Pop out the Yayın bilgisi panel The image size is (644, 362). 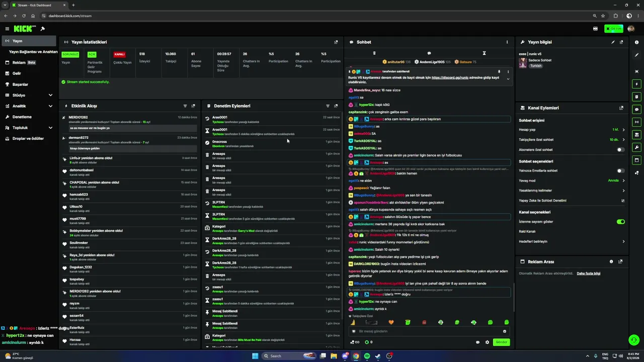621,42
